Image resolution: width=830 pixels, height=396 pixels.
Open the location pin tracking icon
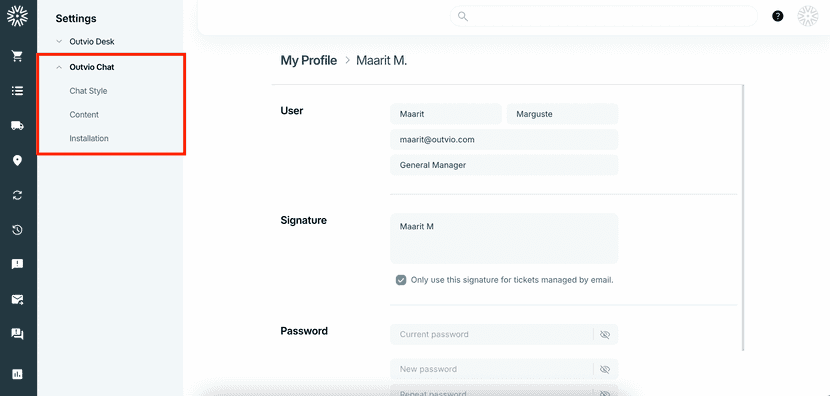click(17, 160)
